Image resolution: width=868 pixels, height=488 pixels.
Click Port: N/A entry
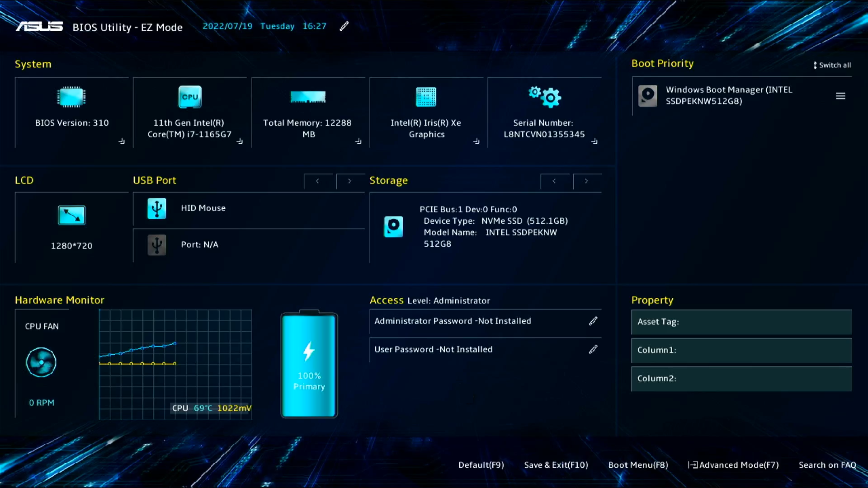tap(249, 245)
